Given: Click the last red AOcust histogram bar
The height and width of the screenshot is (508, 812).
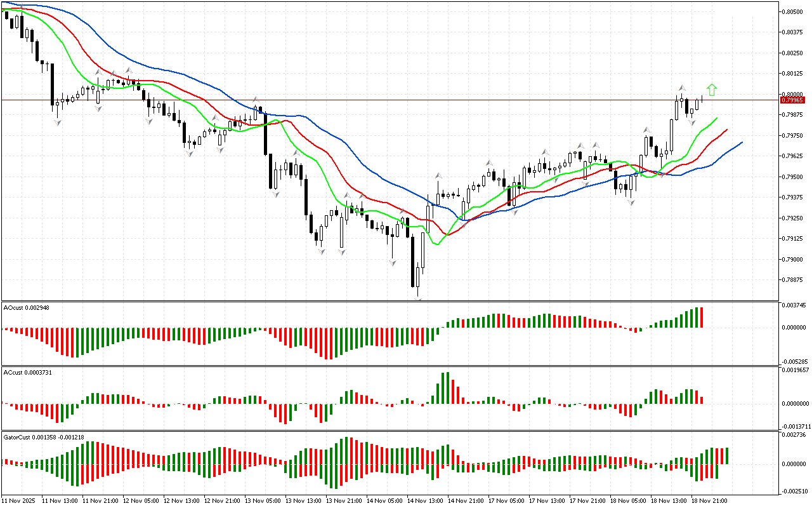Looking at the screenshot, I should click(702, 317).
